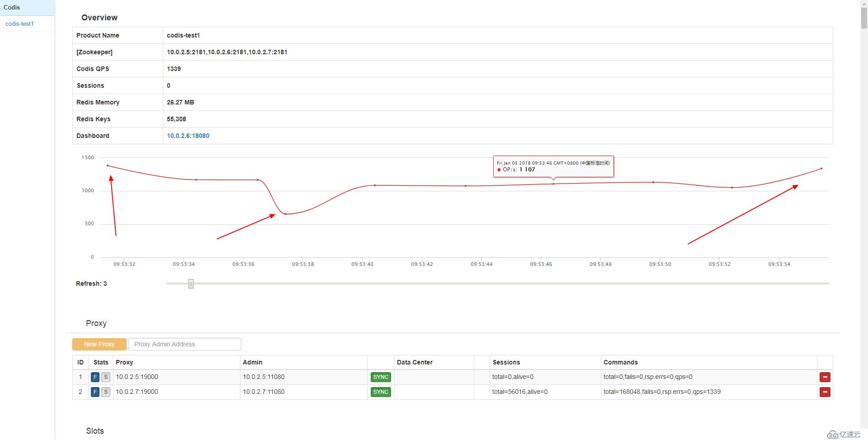Select the Zookeeper address value
Viewport: 868px width, 440px height.
[227, 52]
